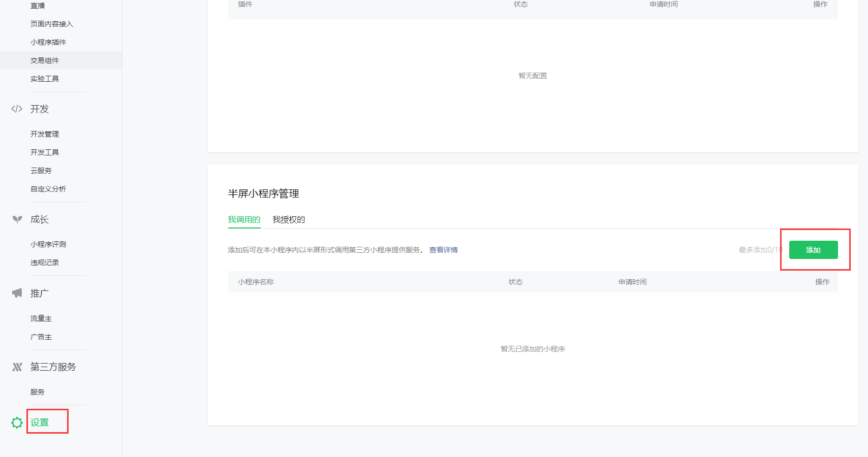The image size is (868, 457).
Task: Switch to the 我调用的 tab
Action: 244,220
